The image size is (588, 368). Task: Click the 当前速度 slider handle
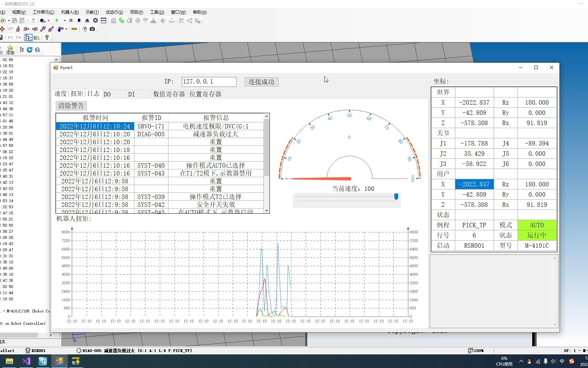(x=396, y=197)
